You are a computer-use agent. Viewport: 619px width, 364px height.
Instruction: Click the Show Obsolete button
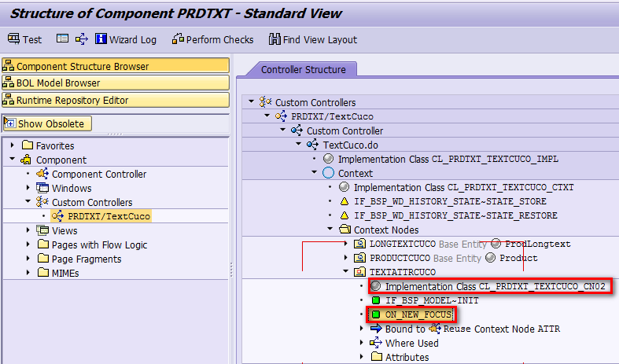(x=47, y=123)
